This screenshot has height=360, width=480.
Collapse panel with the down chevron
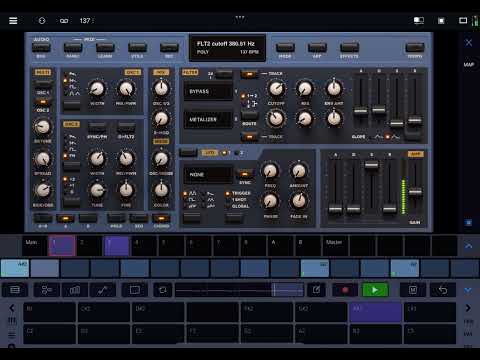[468, 290]
